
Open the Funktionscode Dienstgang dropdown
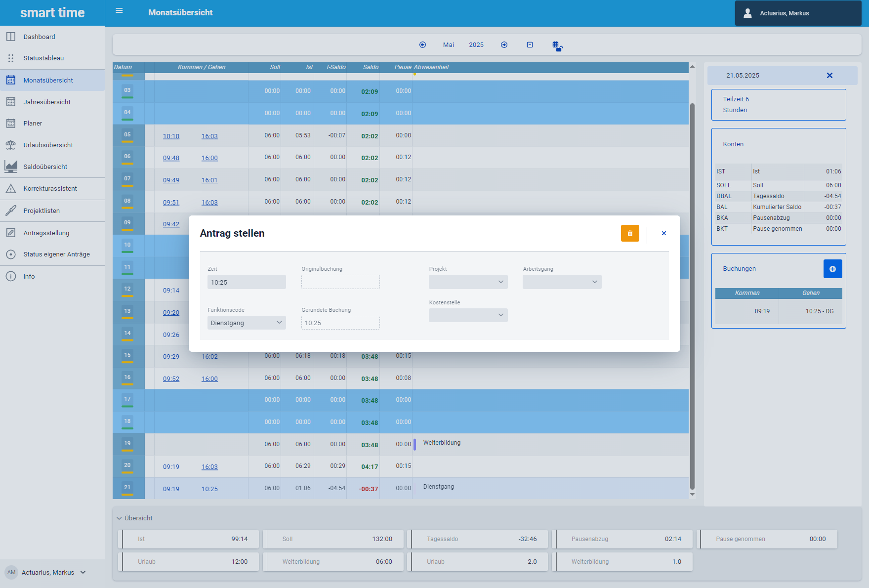coord(247,323)
